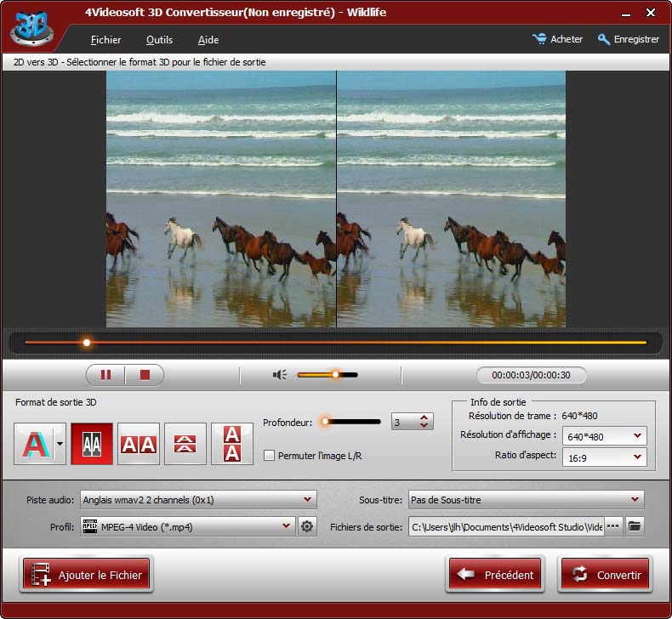Screen dimensions: 672x619
Task: Expand the Sous-titre dropdown
Action: pyautogui.click(x=526, y=500)
